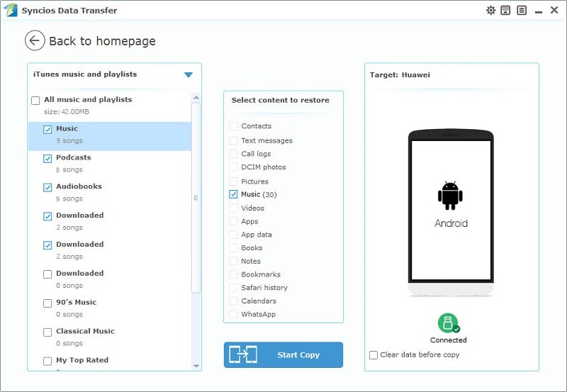
Task: Enable Clear data before copy
Action: coord(374,354)
